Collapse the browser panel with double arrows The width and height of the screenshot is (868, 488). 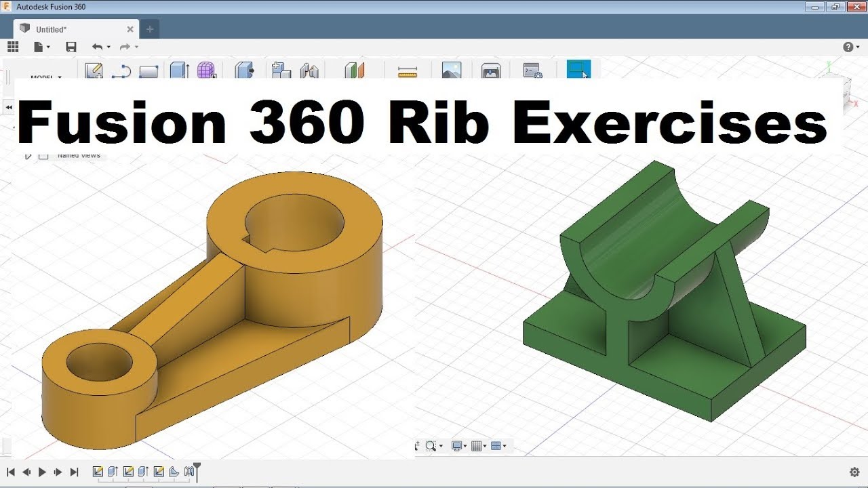coord(9,107)
